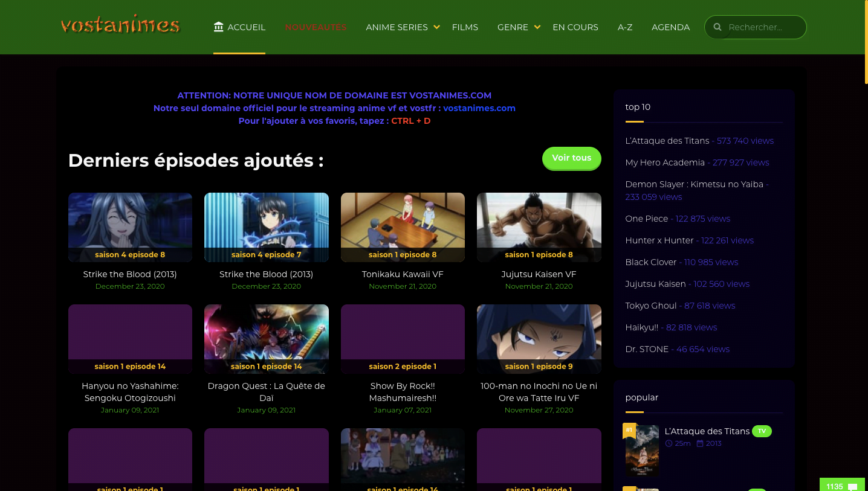Click the TV badge next to L'Attaque des Titans
This screenshot has height=491, width=868.
[x=762, y=431]
